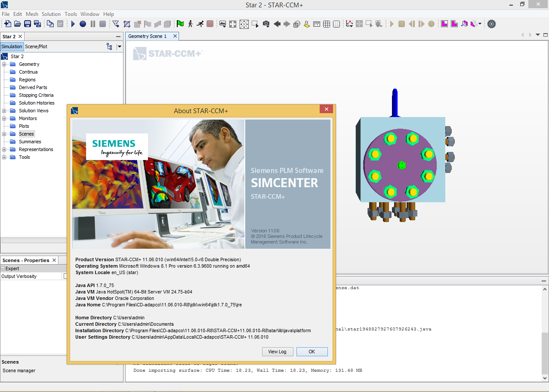This screenshot has height=392, width=549.
Task: Click the ruler measure icon
Action: [317, 24]
